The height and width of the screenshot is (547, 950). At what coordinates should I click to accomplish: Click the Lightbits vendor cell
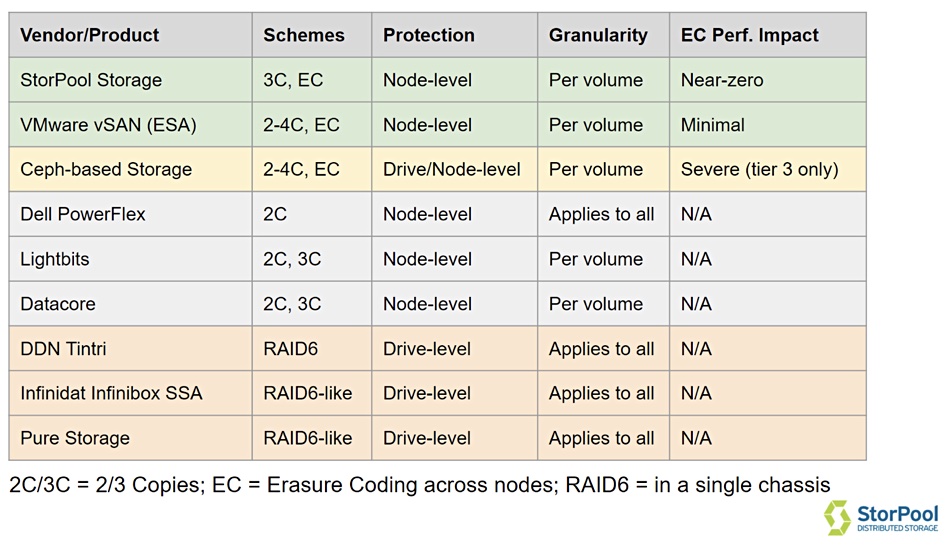[130, 259]
